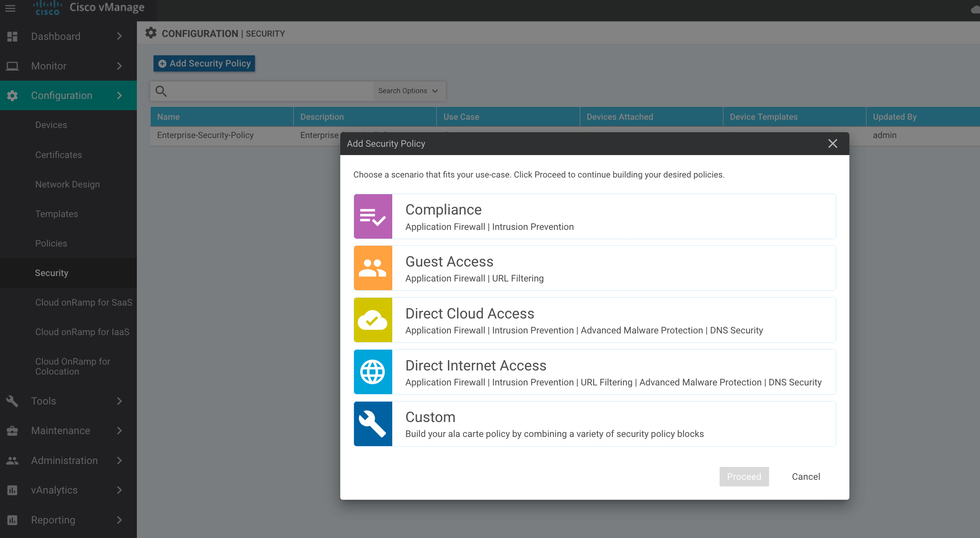Collapse the Configuration menu chevron
This screenshot has height=538, width=980.
coord(119,96)
